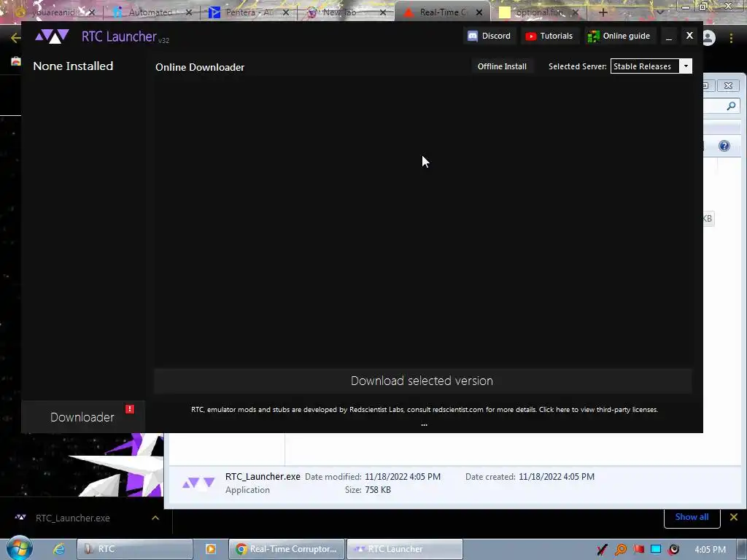Viewport: 747px width, 560px height.
Task: Open the media player taskbar icon
Action: pos(211,548)
